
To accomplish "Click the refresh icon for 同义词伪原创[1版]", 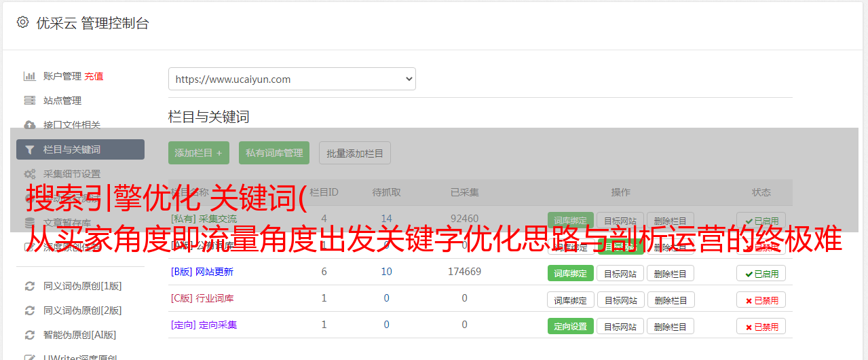I will (29, 286).
